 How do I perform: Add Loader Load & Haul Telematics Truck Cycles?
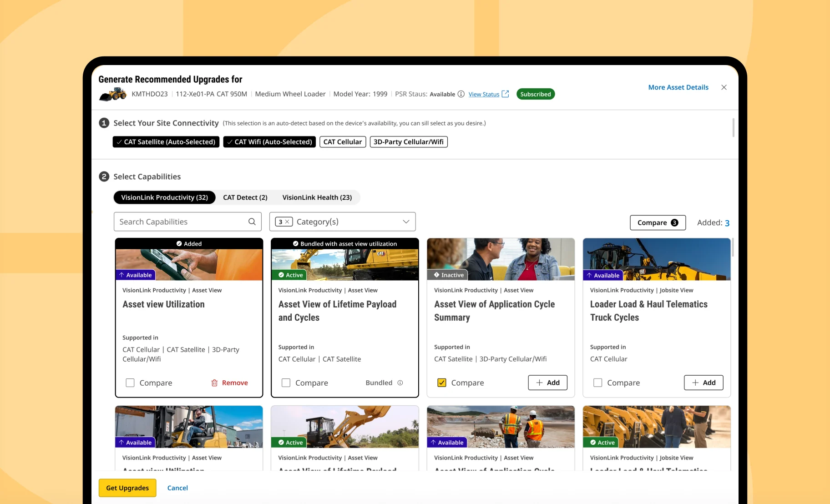tap(703, 383)
